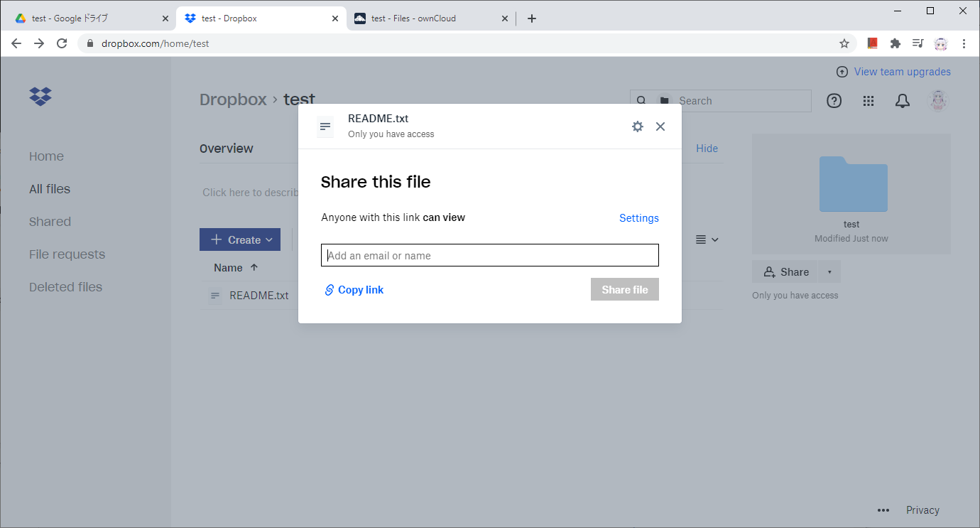Go back in browser history

(16, 43)
